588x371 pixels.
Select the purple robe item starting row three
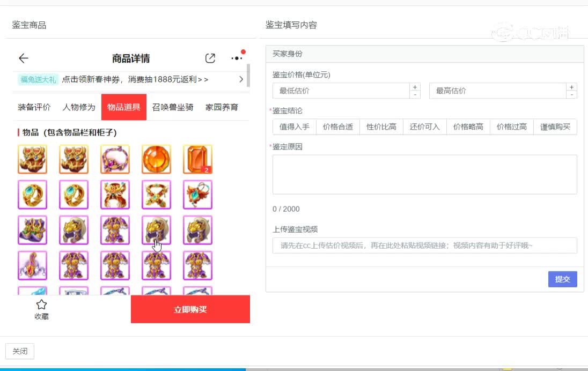33,230
